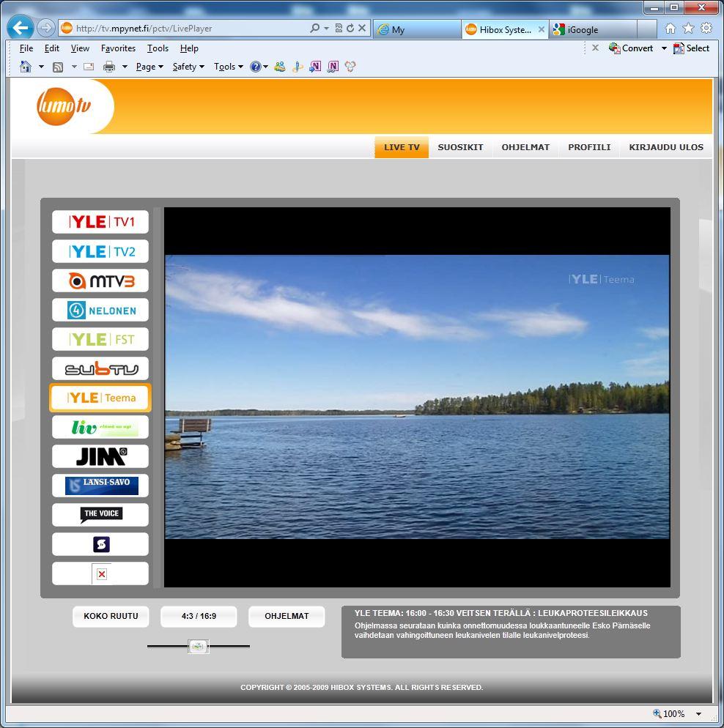Open the Favorites menu
Viewport: 724px width, 728px height.
pos(118,48)
